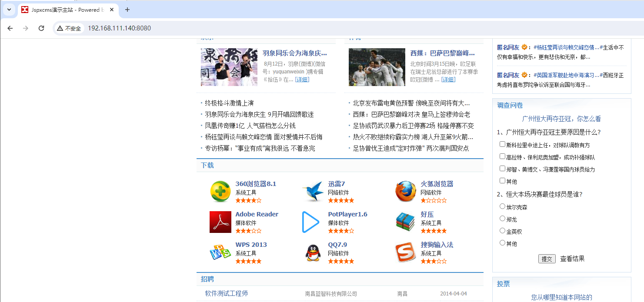Open the Adobe Reader icon

(x=220, y=222)
